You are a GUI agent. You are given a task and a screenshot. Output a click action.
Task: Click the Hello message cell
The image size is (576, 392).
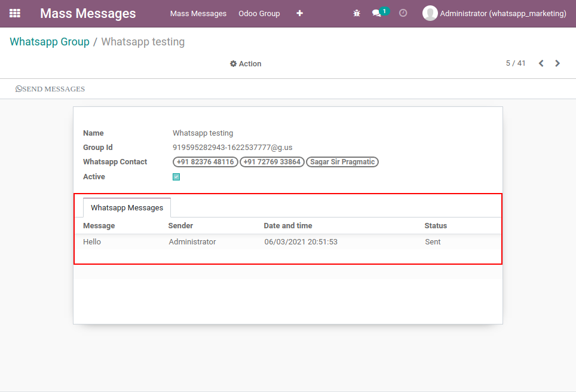click(x=92, y=242)
